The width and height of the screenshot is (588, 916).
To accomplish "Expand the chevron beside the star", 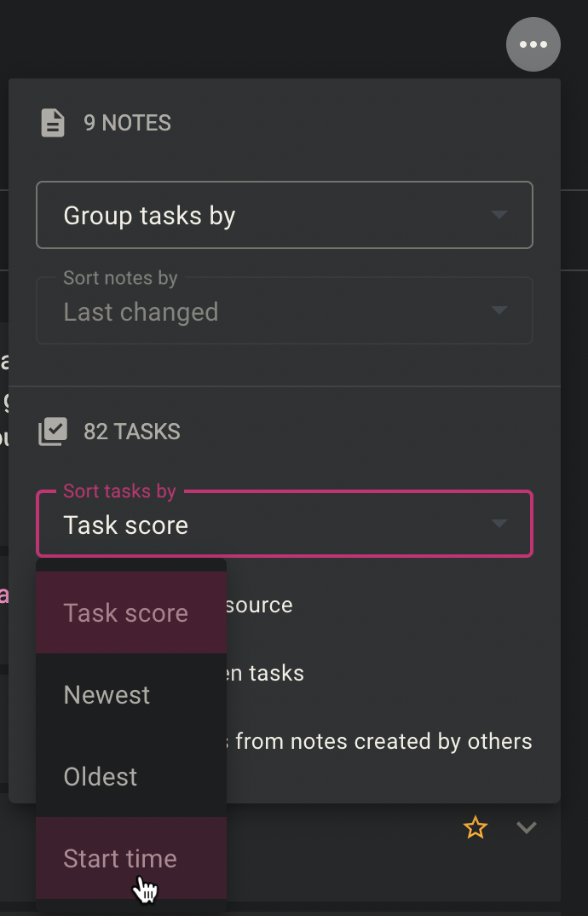I will point(527,827).
